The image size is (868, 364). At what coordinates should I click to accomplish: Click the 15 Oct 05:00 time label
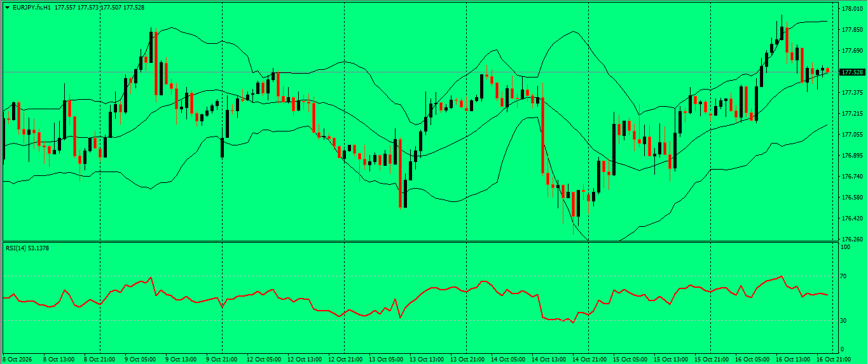pyautogui.click(x=629, y=360)
